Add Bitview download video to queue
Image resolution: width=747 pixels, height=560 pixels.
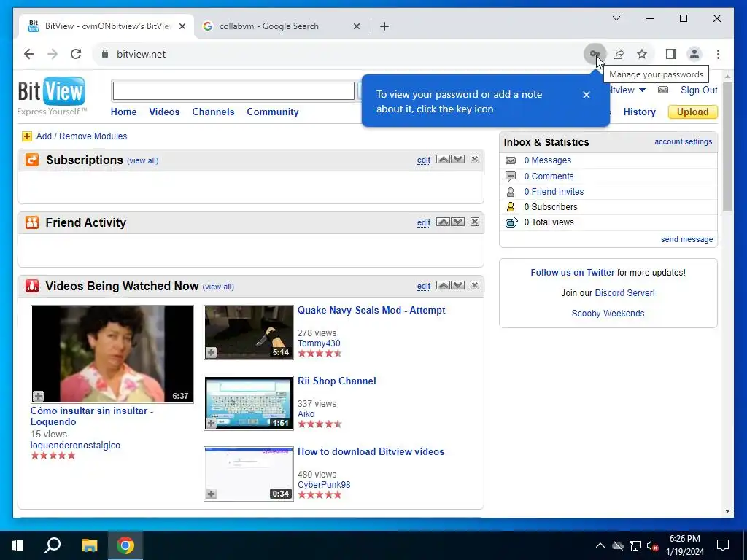[x=211, y=494]
